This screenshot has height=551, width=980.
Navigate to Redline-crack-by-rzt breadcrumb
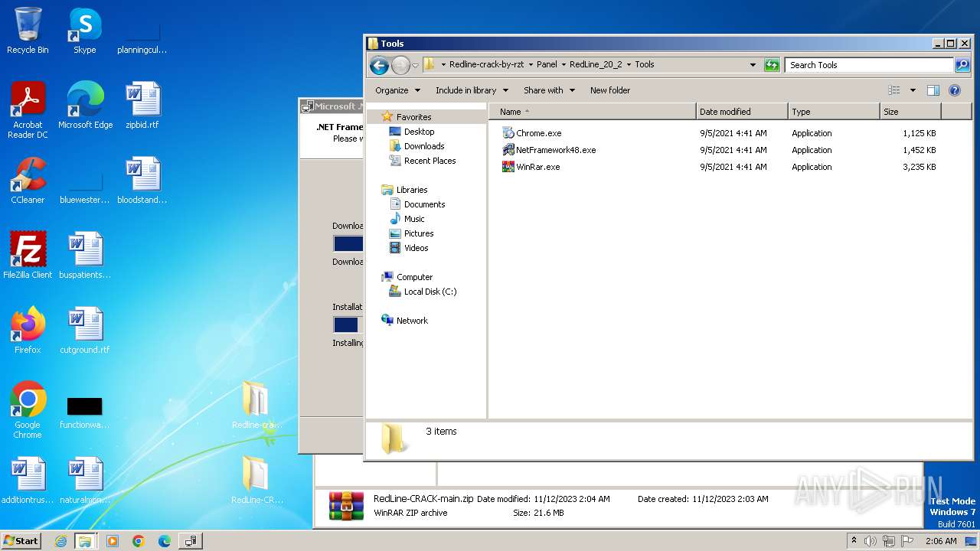(x=486, y=65)
